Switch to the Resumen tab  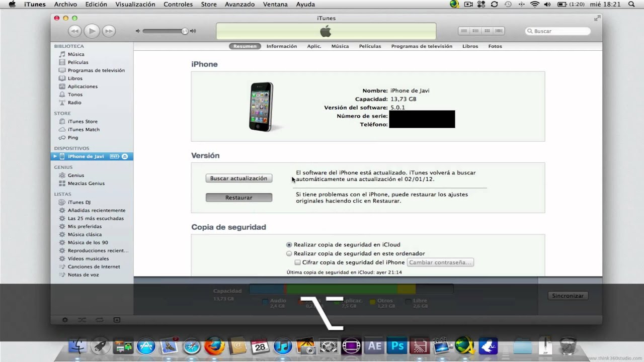245,46
